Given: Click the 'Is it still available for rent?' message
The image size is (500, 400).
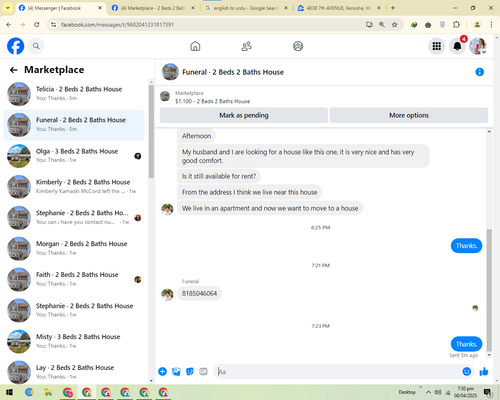Looking at the screenshot, I should pyautogui.click(x=219, y=176).
